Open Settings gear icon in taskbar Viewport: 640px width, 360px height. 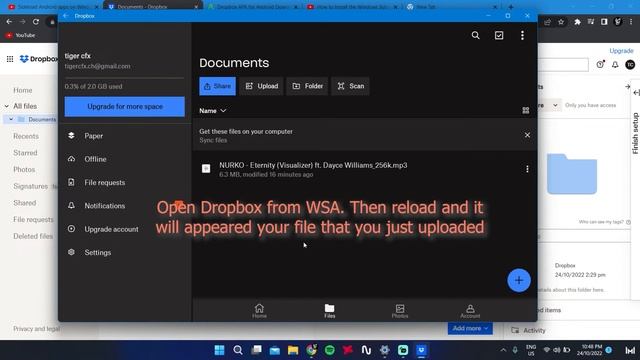[384, 350]
